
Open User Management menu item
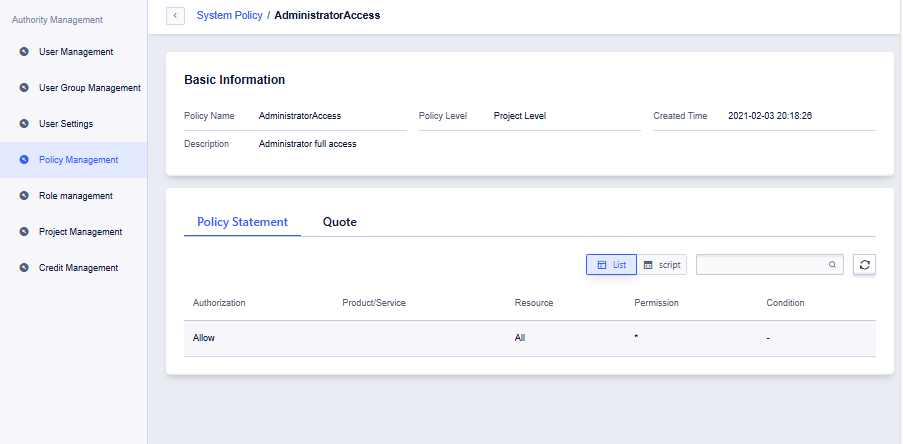(76, 52)
